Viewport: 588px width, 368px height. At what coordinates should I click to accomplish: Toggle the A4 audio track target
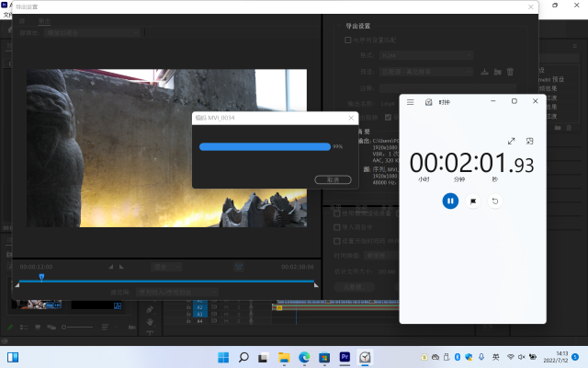(x=200, y=321)
